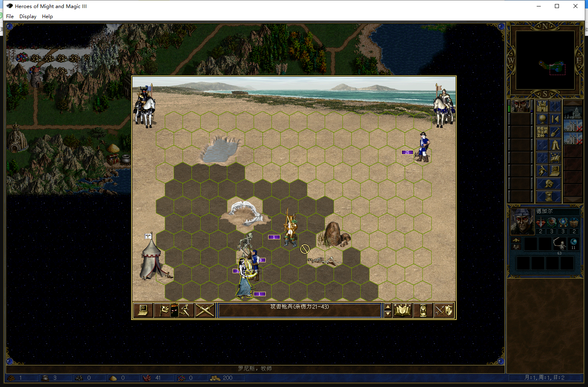Click the sleep hero bar-and-arrow icon
This screenshot has height=387, width=588.
click(x=555, y=119)
